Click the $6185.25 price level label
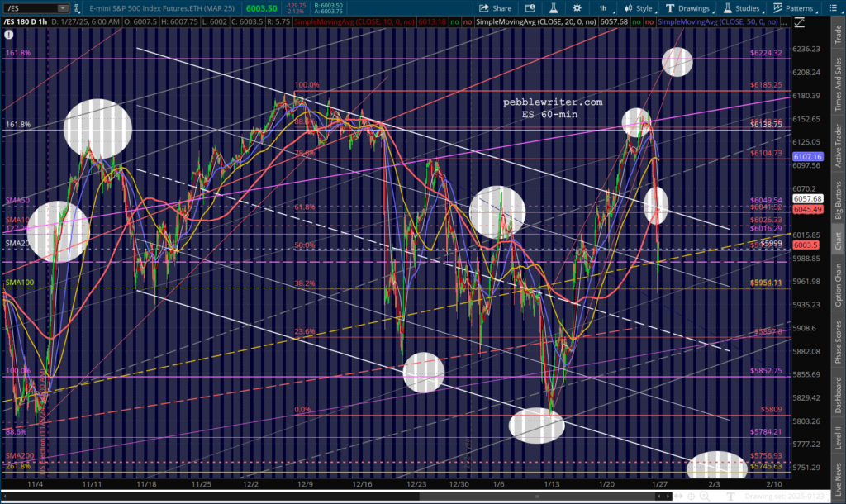Viewport: 846px width, 504px height. tap(766, 85)
